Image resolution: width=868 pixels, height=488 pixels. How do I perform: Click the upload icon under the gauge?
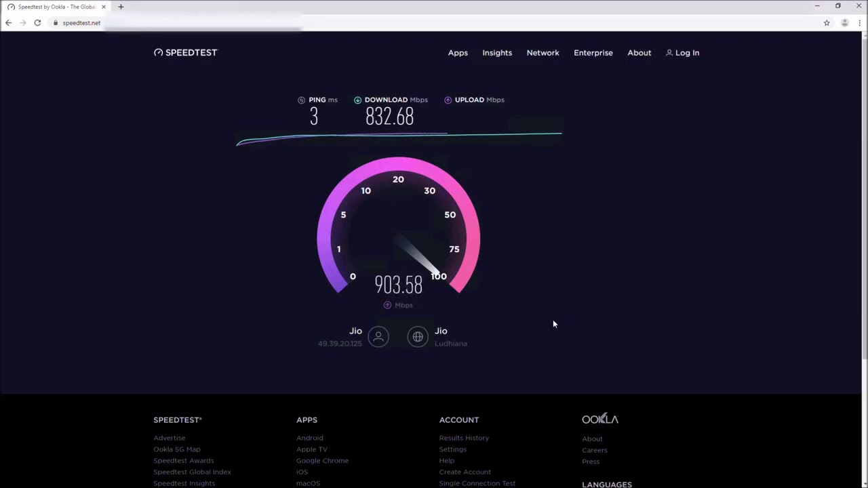pyautogui.click(x=387, y=305)
